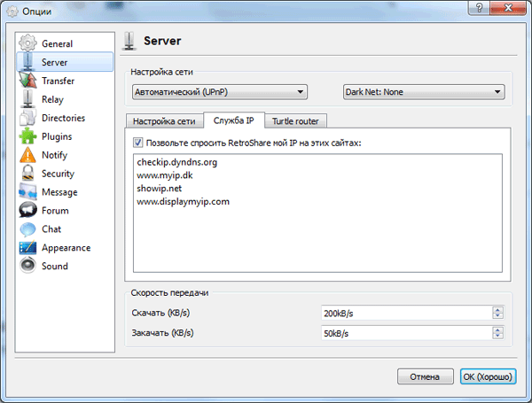Open the Chat bubble icon

[27, 229]
